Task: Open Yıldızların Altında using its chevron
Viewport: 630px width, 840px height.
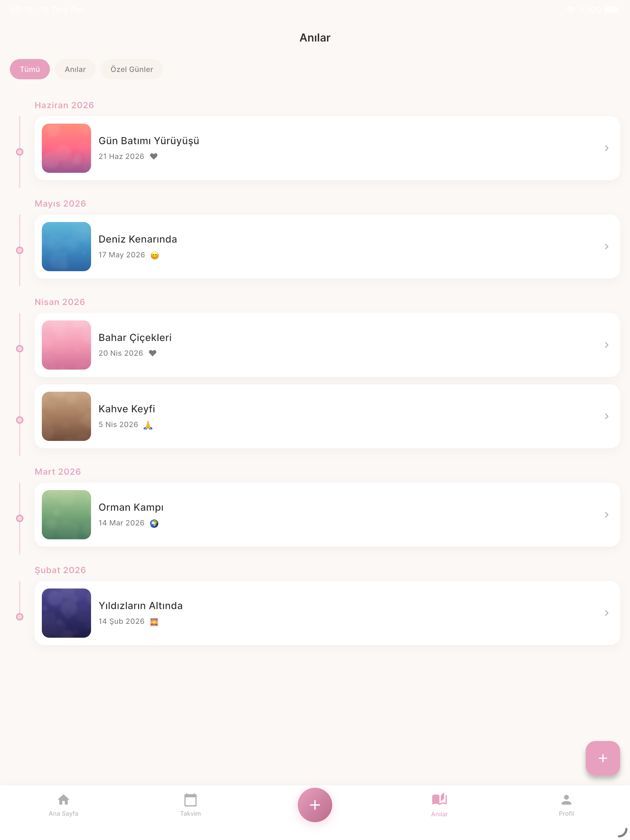Action: (606, 613)
